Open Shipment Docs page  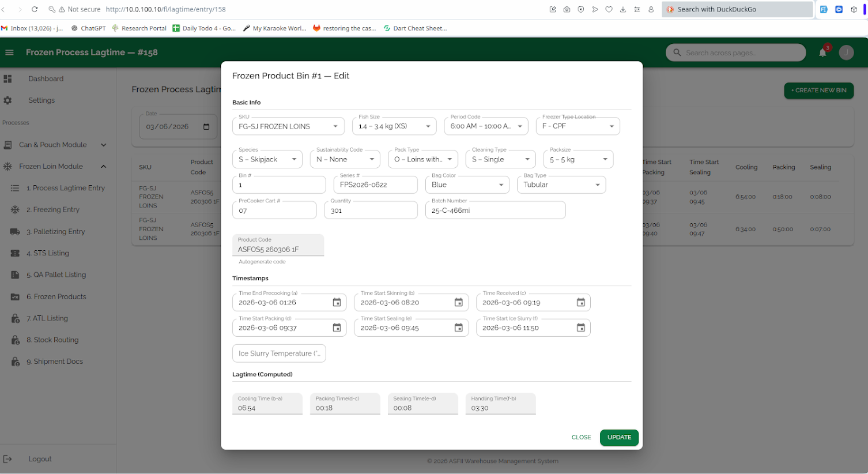point(55,362)
